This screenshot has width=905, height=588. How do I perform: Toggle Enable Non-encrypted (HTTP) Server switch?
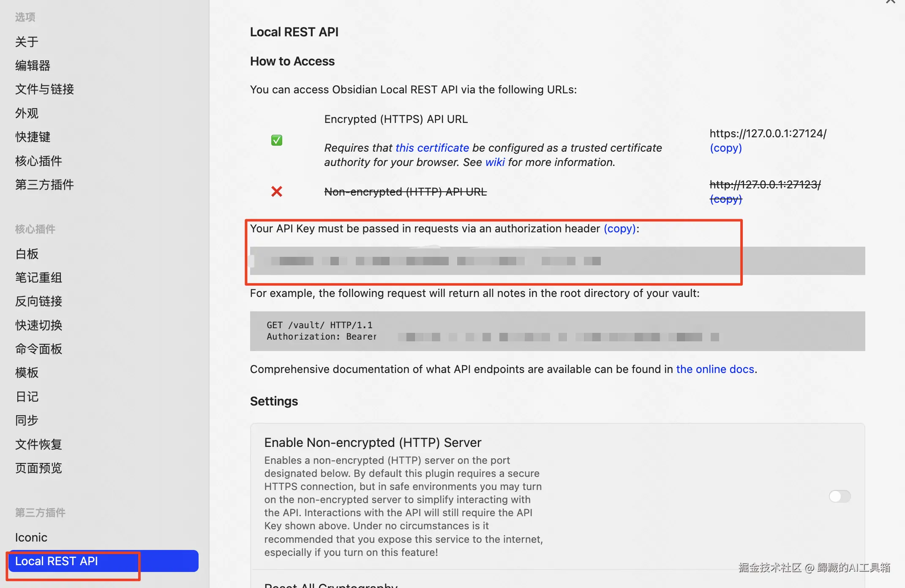[x=839, y=496]
